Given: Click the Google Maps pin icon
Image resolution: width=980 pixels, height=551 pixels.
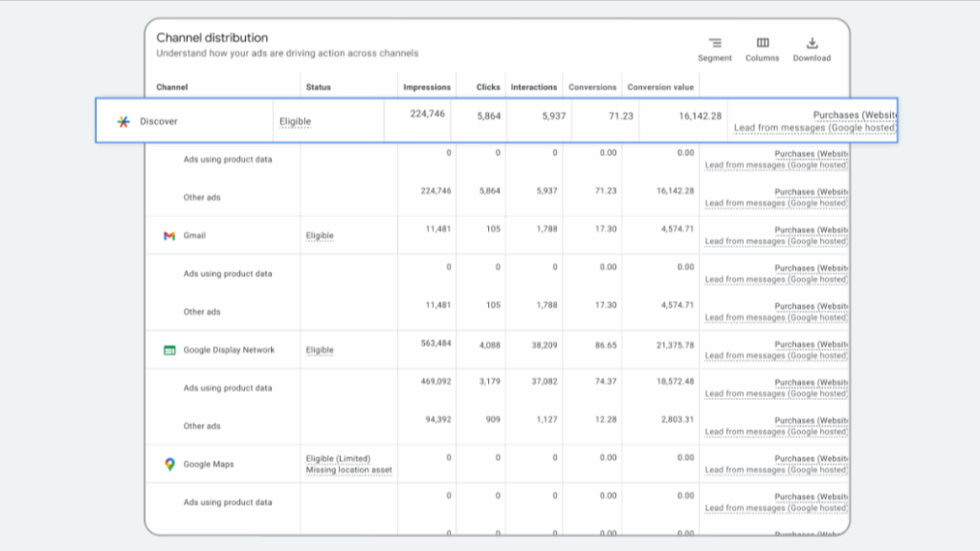Looking at the screenshot, I should 169,464.
